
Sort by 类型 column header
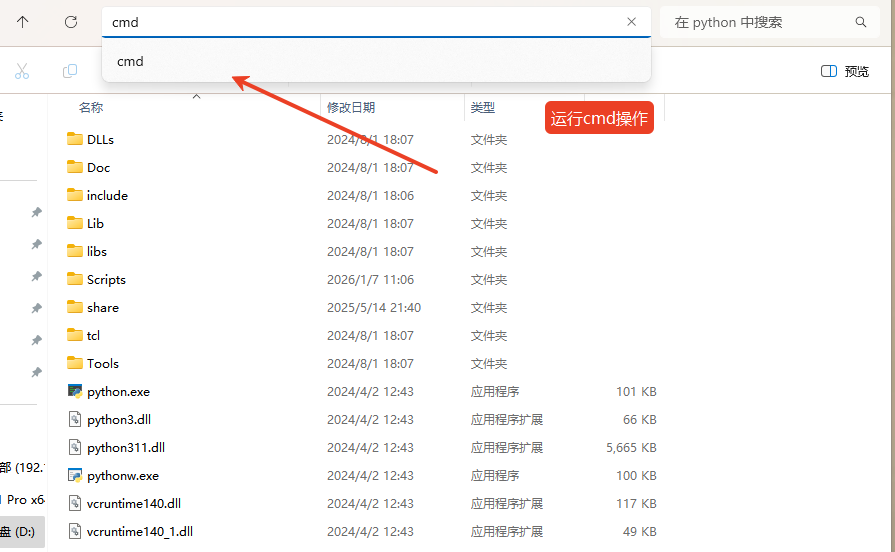click(482, 107)
